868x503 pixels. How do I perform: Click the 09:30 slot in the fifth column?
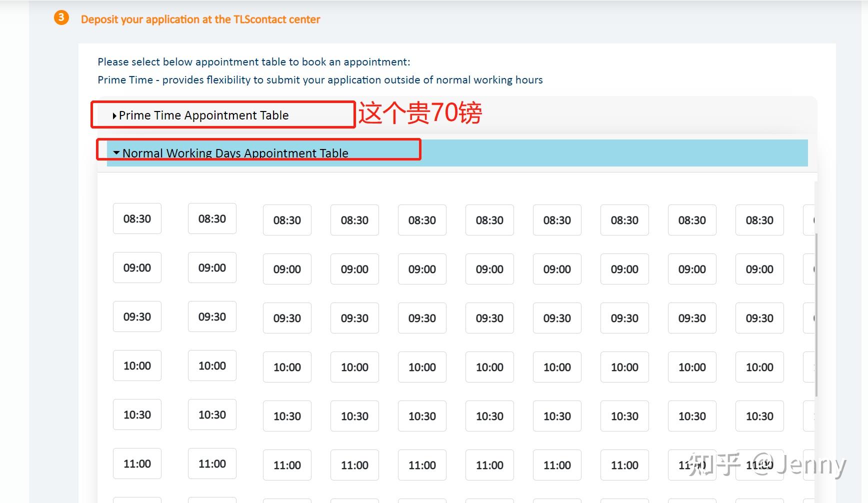(422, 318)
